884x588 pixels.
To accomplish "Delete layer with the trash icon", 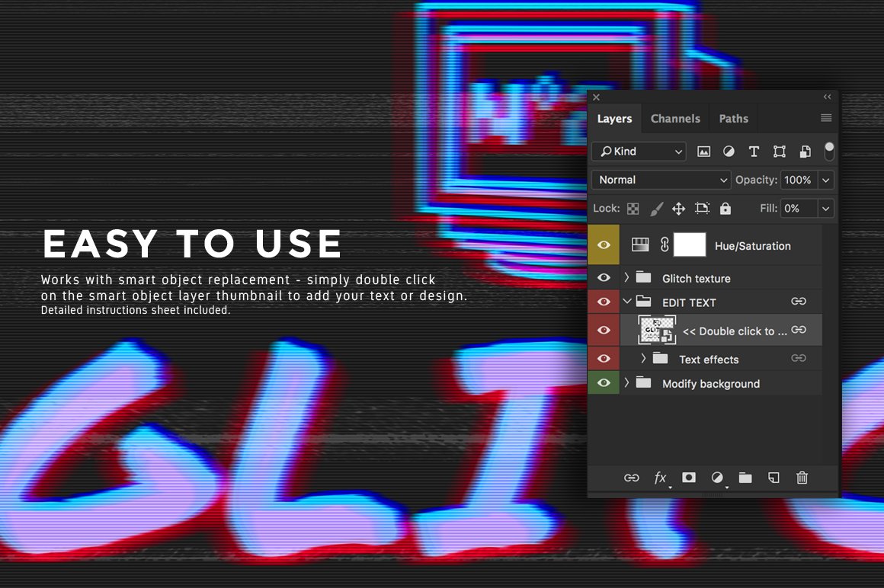I will pyautogui.click(x=802, y=478).
